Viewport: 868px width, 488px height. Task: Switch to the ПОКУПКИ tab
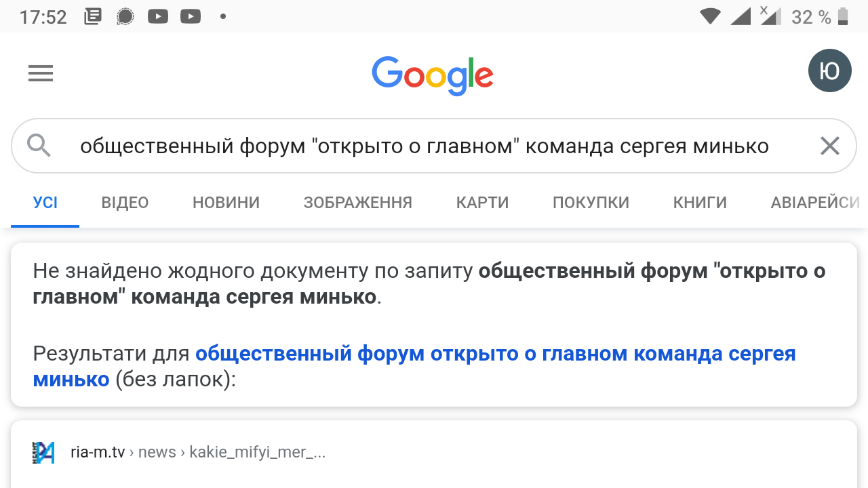591,202
